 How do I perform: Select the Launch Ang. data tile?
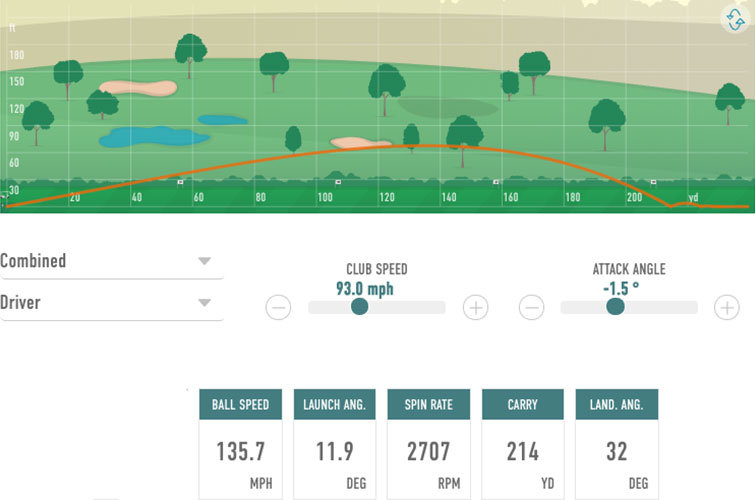[334, 443]
